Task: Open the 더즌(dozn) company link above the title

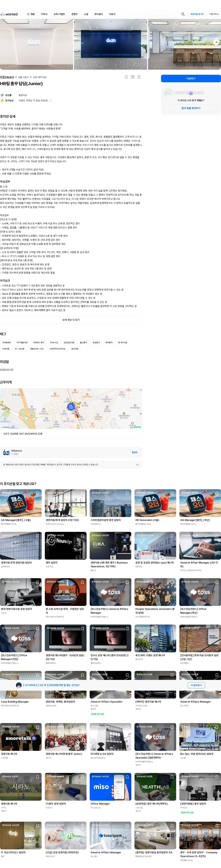Action: [x=7, y=77]
